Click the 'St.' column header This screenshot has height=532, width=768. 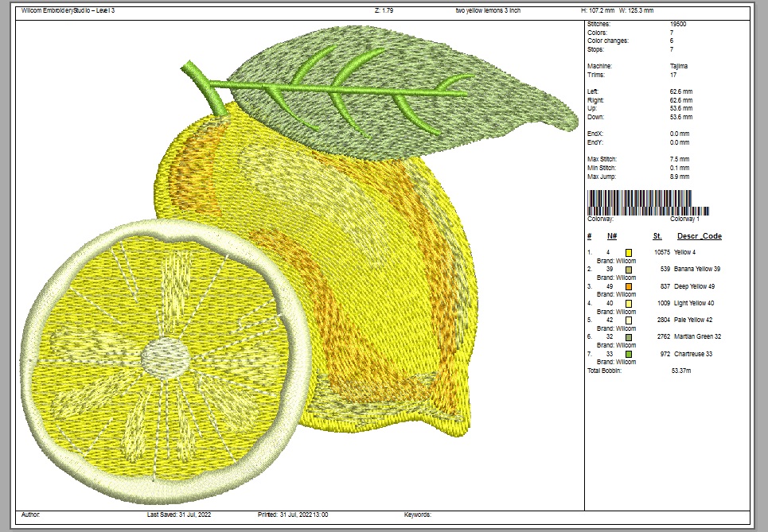[657, 236]
